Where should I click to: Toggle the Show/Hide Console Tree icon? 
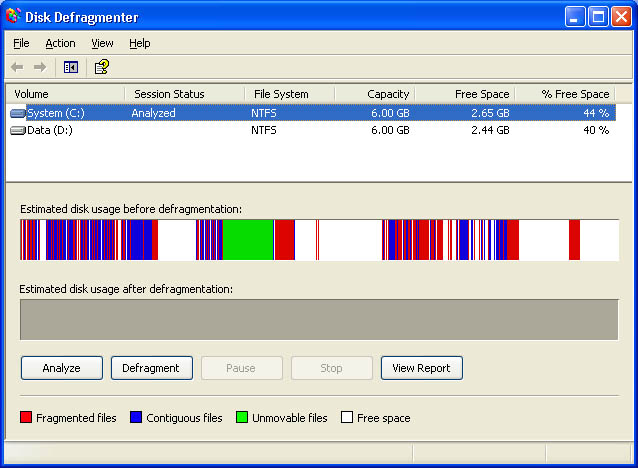(71, 67)
